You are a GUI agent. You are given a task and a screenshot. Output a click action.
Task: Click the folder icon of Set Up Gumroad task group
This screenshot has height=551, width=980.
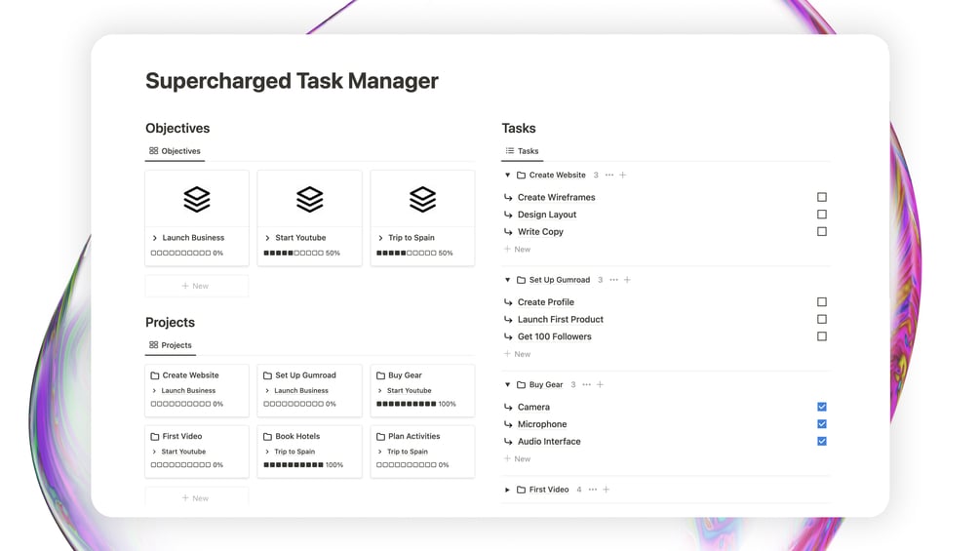pos(522,280)
